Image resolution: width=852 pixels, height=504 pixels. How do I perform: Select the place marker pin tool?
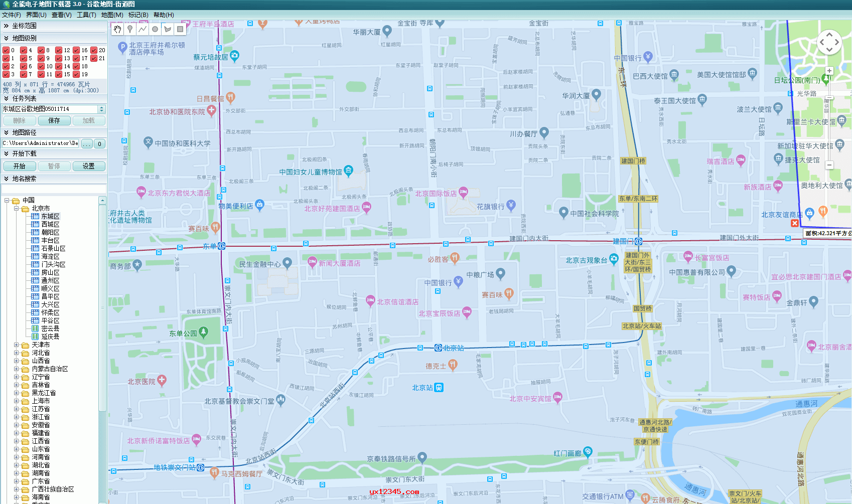tap(130, 29)
